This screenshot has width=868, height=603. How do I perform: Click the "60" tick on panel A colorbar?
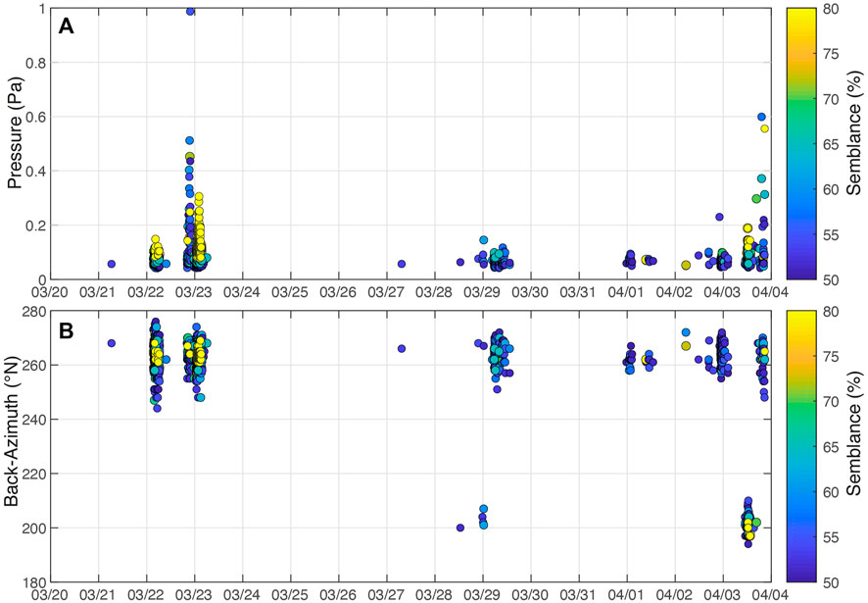[831, 189]
